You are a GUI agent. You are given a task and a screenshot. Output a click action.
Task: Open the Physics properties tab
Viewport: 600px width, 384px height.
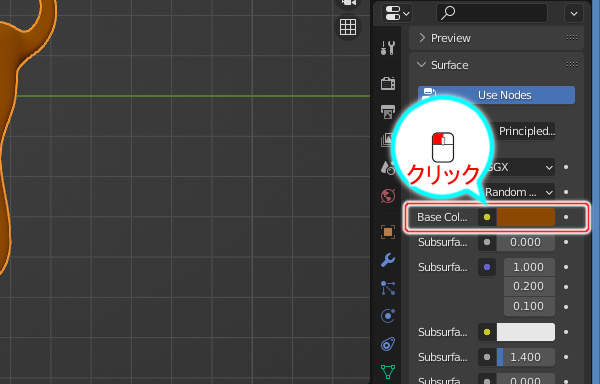pyautogui.click(x=388, y=316)
